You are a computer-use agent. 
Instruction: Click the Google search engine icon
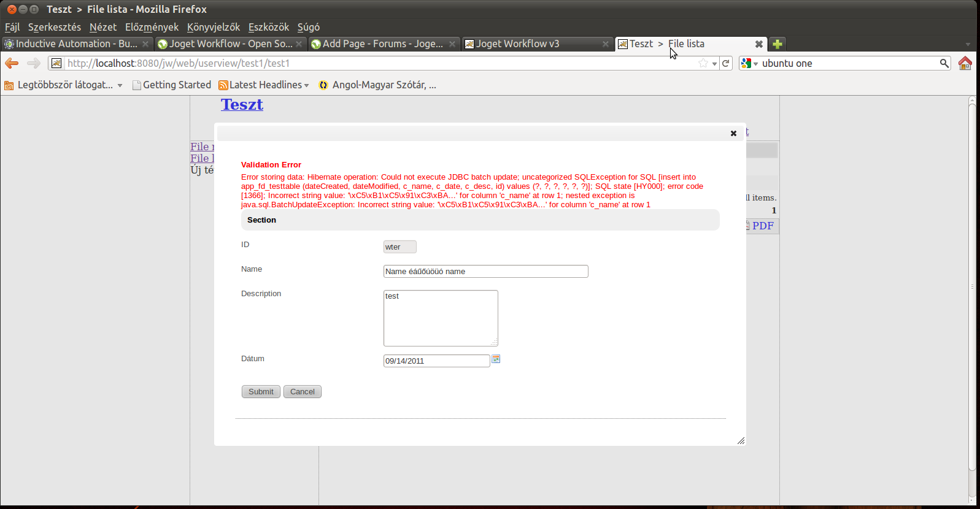[746, 63]
